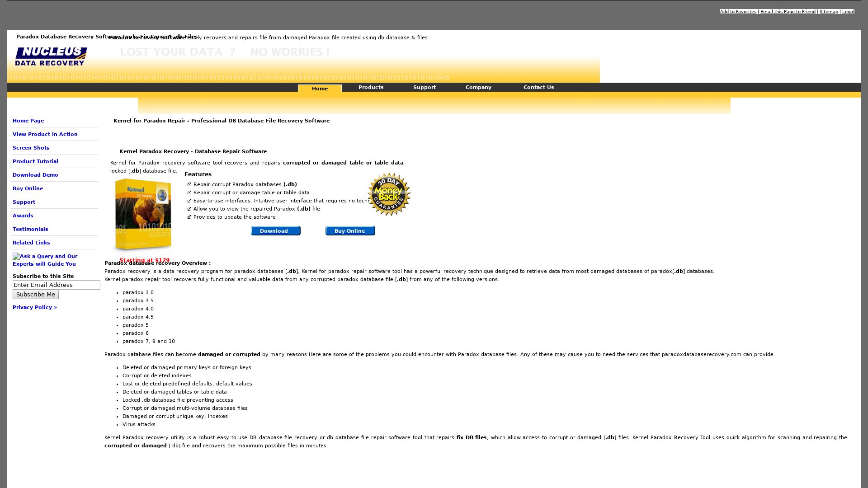Go to the Company menu item
This screenshot has width=868, height=488.
click(x=478, y=87)
